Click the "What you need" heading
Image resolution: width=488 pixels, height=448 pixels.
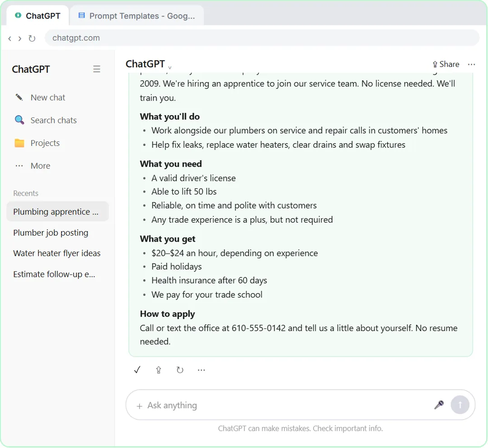point(170,164)
